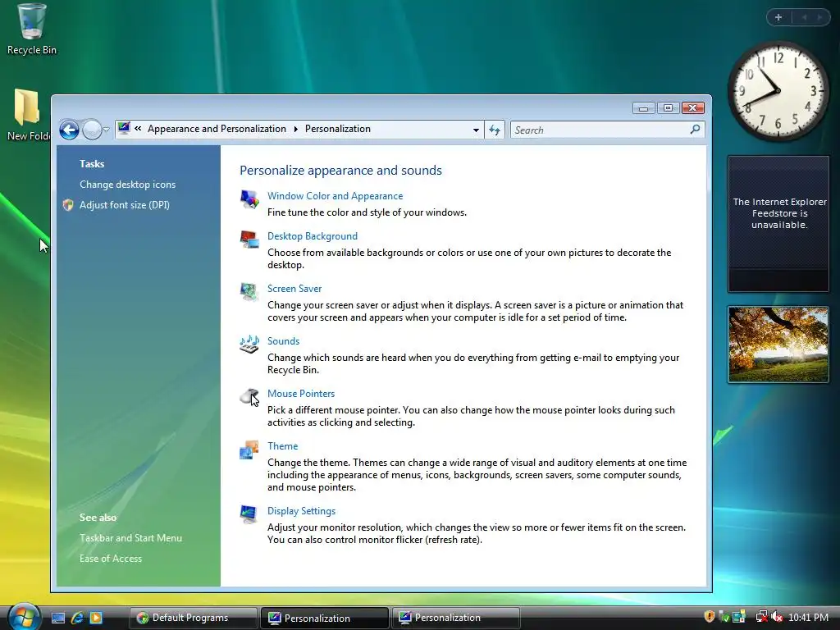840x630 pixels.
Task: Click the 10:41 PM taskbar clock
Action: click(808, 618)
